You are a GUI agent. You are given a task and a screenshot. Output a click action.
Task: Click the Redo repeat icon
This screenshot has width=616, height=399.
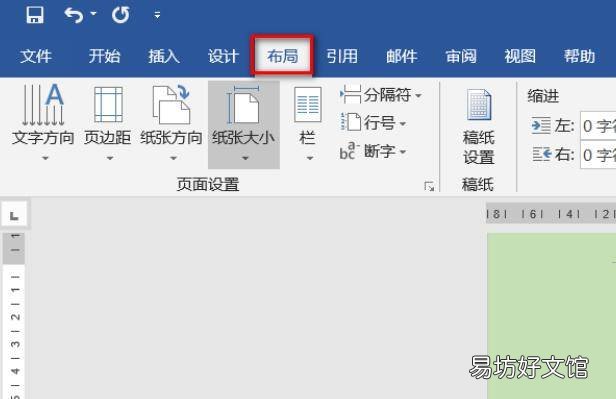121,15
